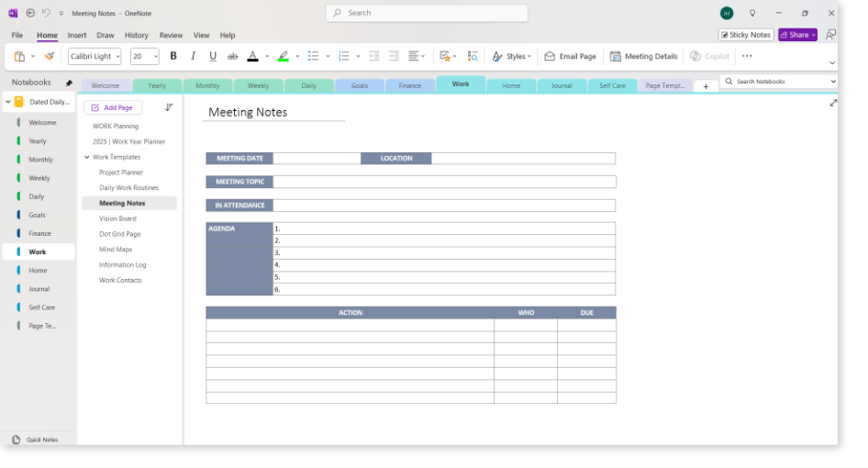Select Goals section in sidebar

click(x=39, y=215)
